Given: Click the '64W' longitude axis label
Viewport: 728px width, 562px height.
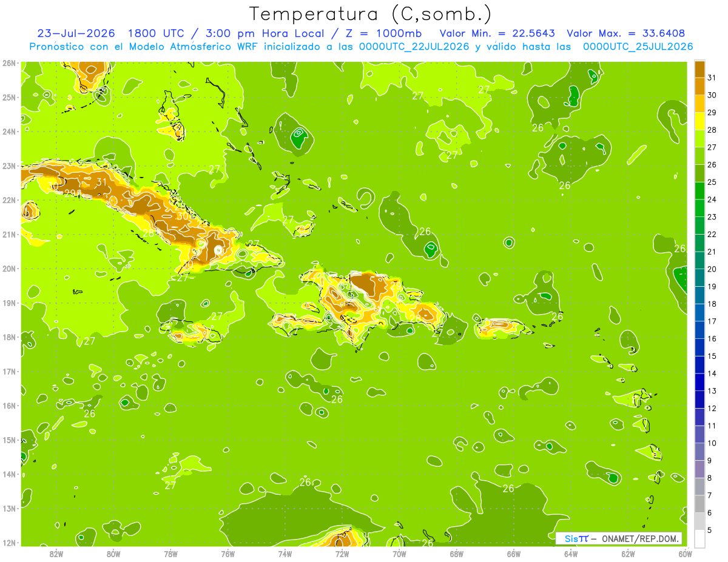Looking at the screenshot, I should pyautogui.click(x=570, y=554).
